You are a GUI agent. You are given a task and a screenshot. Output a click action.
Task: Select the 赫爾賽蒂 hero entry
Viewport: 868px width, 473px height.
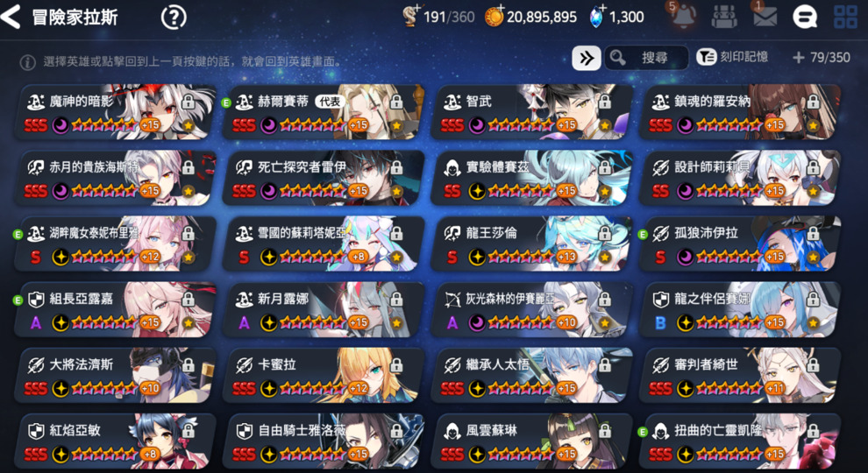[x=324, y=112]
